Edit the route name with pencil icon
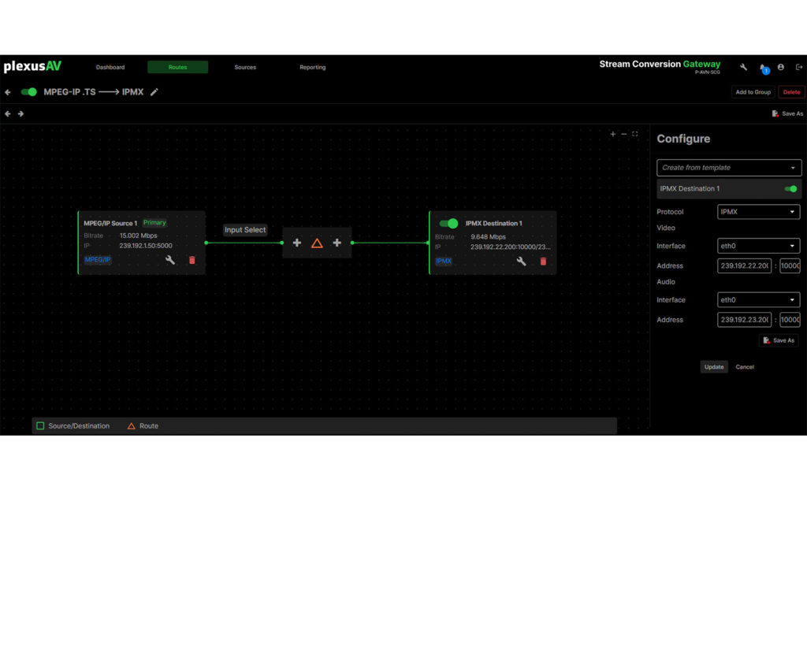This screenshot has height=672, width=807. tap(154, 92)
